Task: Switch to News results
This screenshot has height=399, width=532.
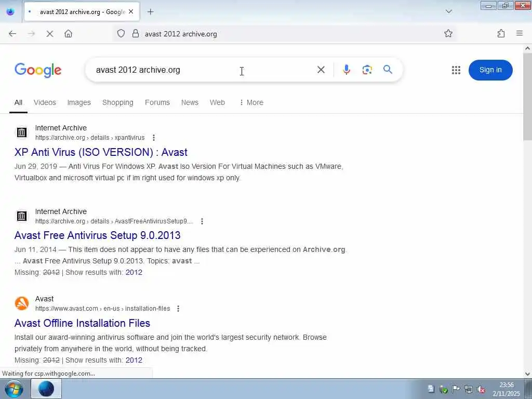Action: point(190,102)
